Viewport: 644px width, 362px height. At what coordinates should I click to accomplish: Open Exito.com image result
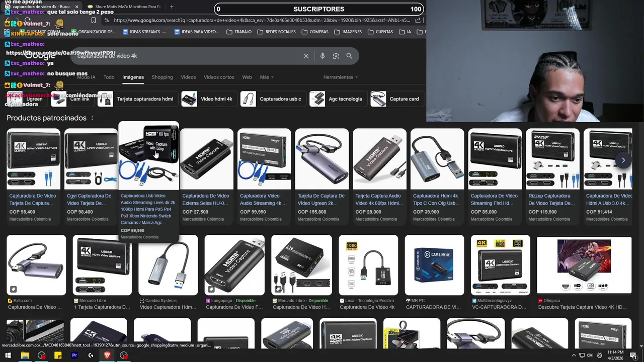[36, 272]
